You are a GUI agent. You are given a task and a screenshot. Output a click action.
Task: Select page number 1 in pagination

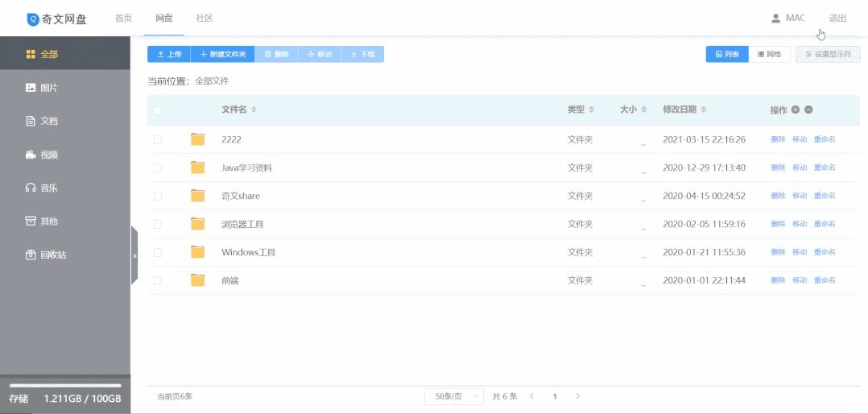[555, 396]
